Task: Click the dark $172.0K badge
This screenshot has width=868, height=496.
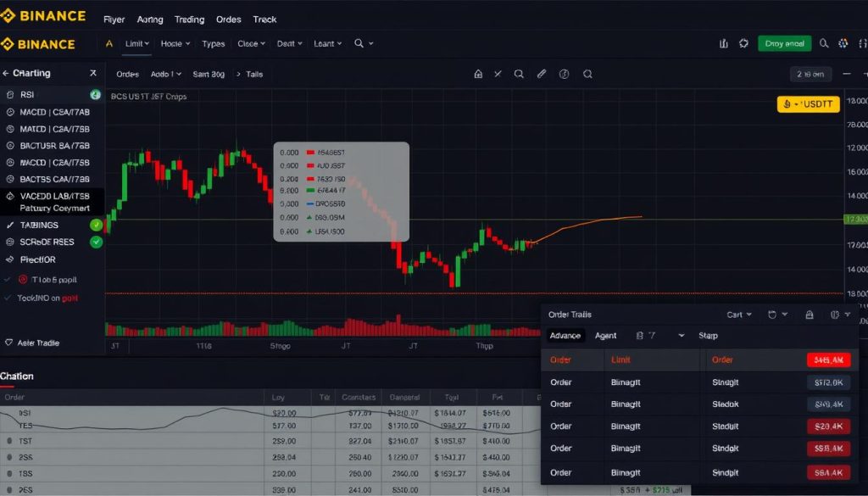Action: [x=829, y=382]
